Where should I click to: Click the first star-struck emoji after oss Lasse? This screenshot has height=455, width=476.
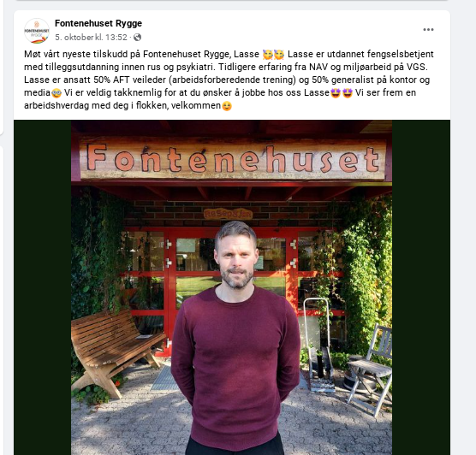[x=336, y=93]
